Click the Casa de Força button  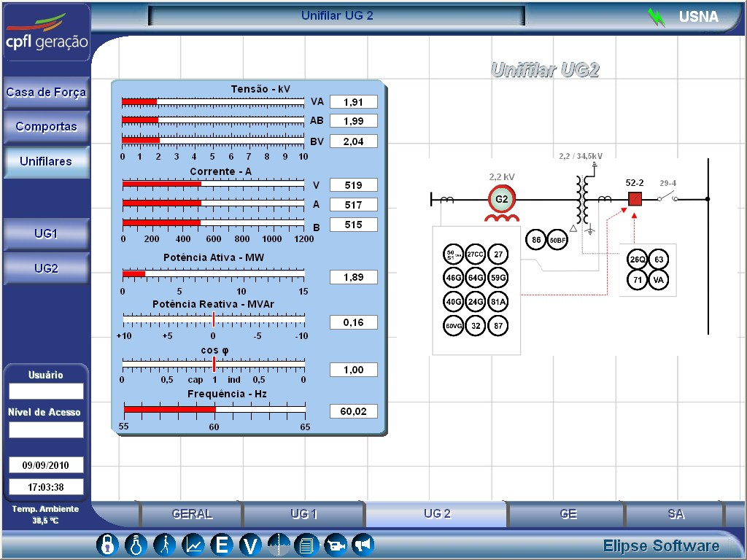pyautogui.click(x=46, y=92)
